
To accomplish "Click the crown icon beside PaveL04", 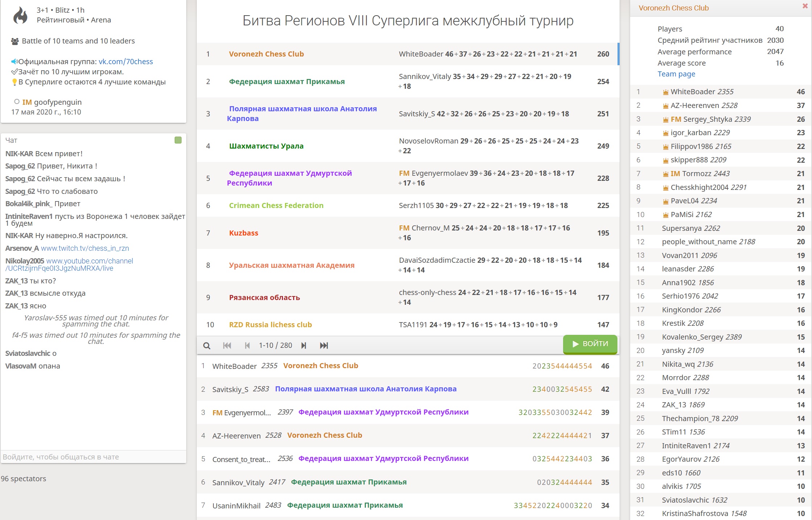I will 666,201.
